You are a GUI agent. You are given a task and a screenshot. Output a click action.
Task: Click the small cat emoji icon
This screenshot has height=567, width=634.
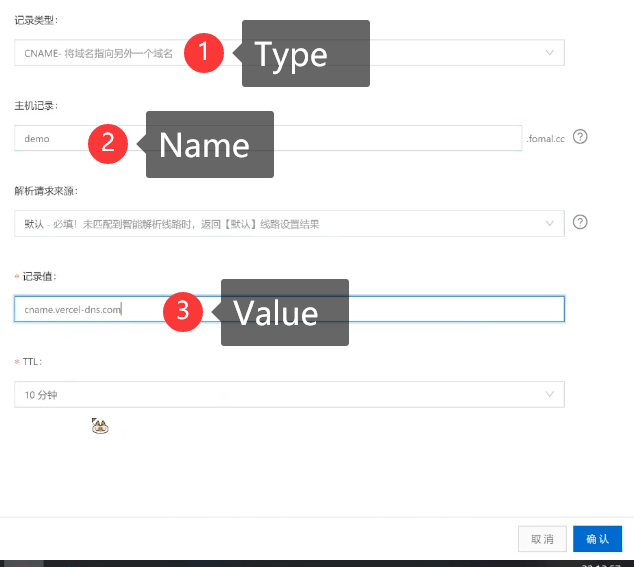[99, 426]
